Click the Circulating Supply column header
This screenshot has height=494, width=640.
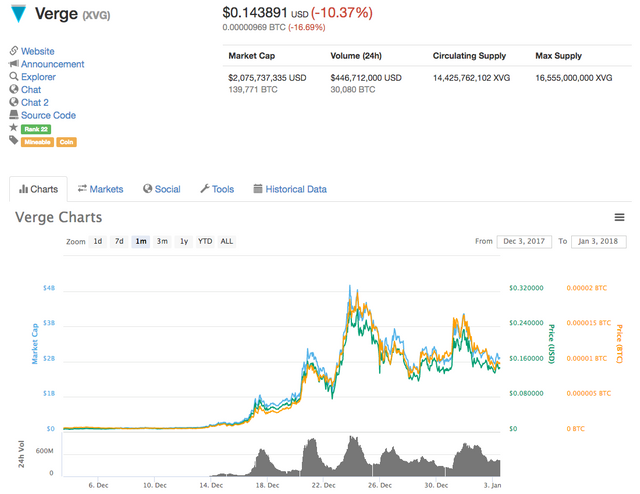[469, 56]
